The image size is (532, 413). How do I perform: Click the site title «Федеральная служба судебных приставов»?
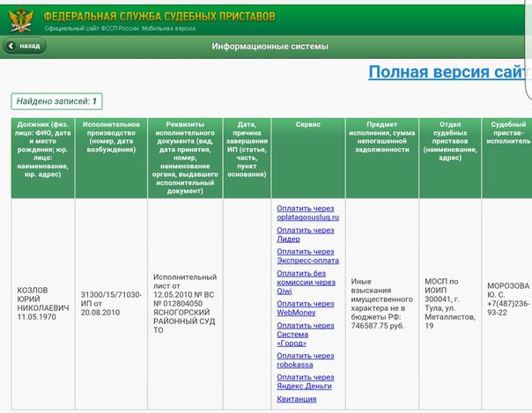point(159,16)
